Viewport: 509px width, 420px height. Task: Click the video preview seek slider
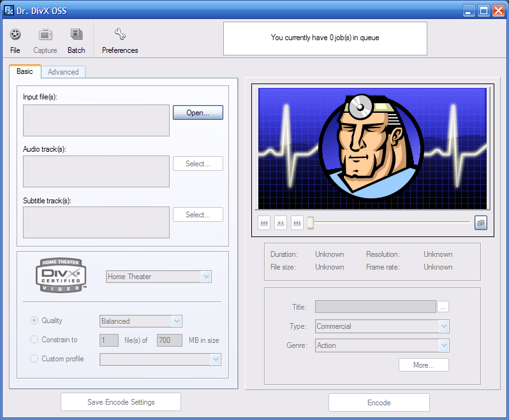pos(389,222)
